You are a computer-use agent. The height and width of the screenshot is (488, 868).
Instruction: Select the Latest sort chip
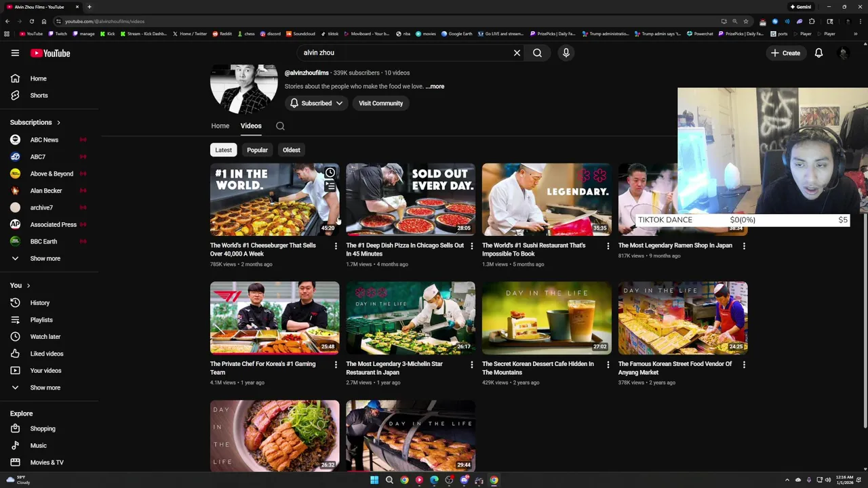(223, 150)
